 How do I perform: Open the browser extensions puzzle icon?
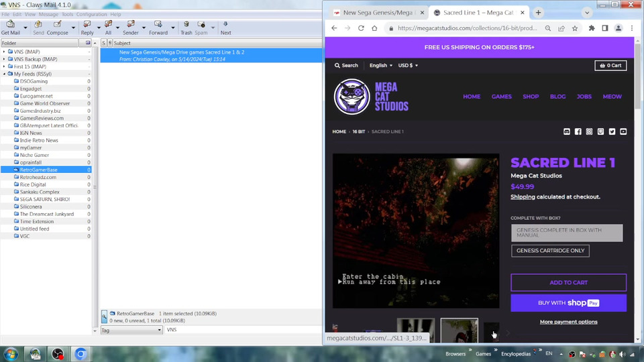click(592, 28)
